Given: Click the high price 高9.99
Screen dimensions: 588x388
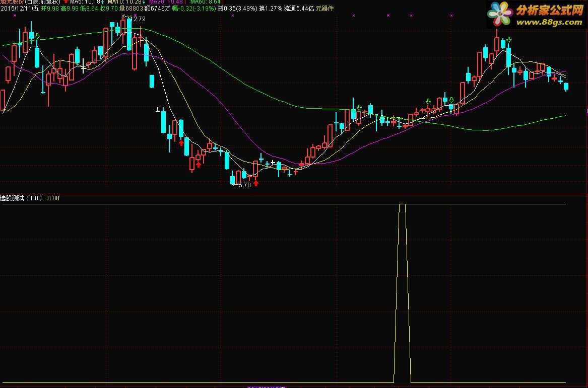Looking at the screenshot, I should (70, 8).
